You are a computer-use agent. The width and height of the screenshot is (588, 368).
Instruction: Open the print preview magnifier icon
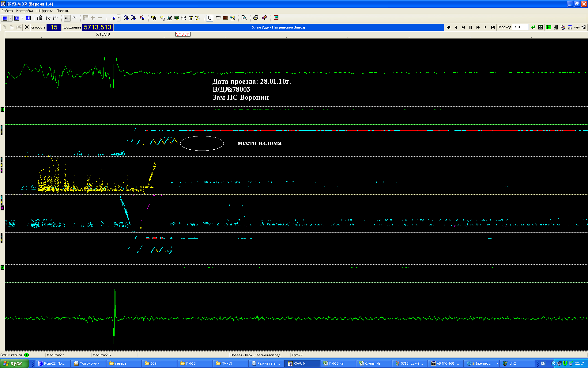click(244, 18)
